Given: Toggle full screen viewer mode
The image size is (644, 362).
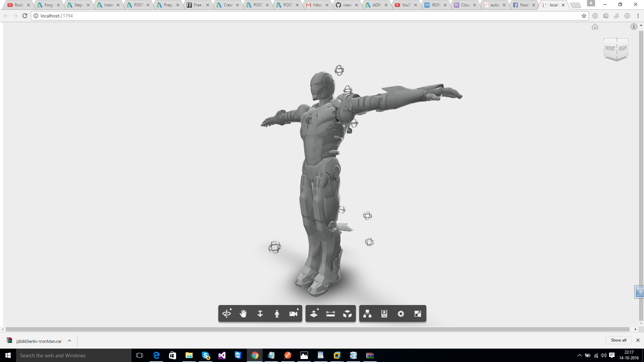Looking at the screenshot, I should click(418, 314).
